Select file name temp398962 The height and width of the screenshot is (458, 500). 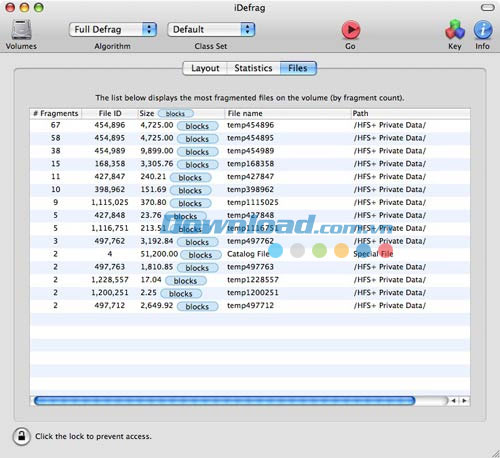250,189
